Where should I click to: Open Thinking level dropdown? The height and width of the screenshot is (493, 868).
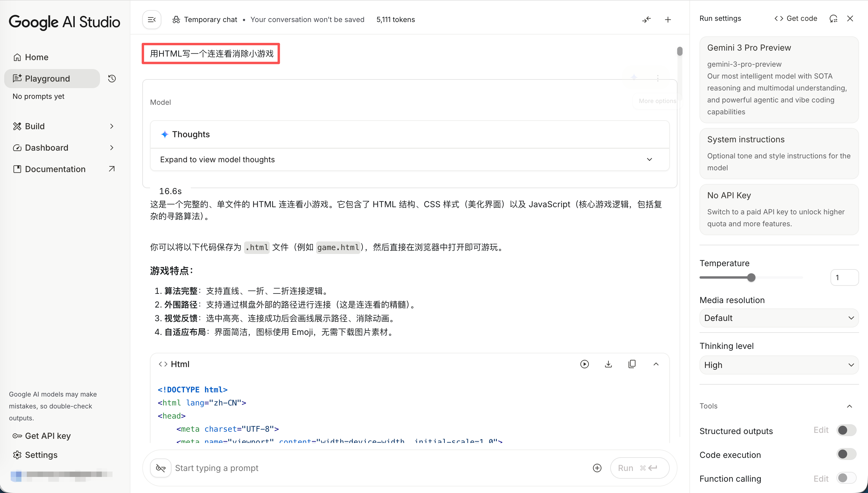(x=779, y=365)
